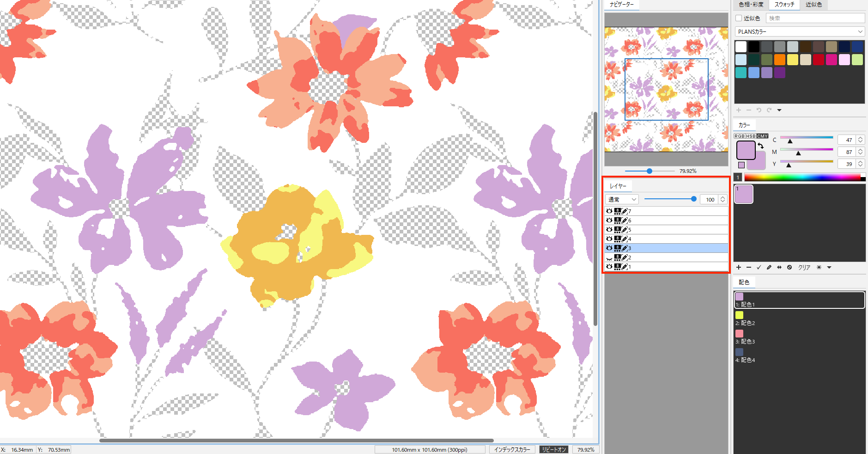Pick the orange swatch in the PLANS palette

[x=780, y=60]
